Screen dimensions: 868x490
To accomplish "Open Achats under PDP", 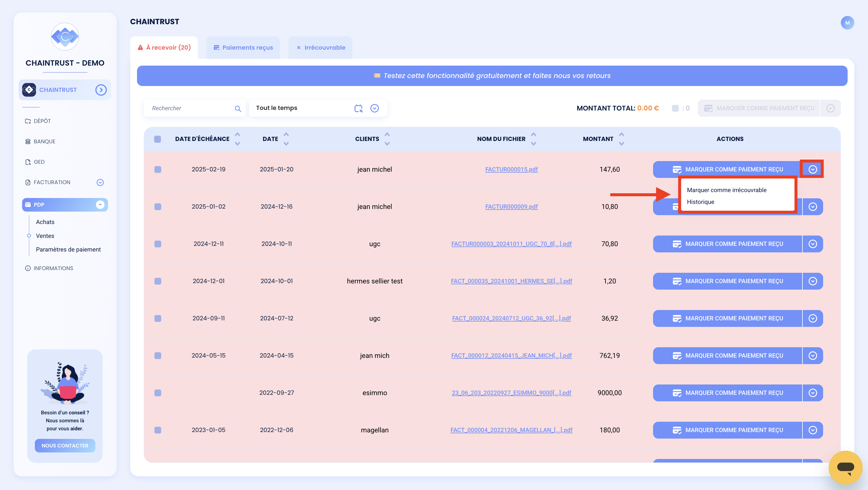I will [45, 222].
